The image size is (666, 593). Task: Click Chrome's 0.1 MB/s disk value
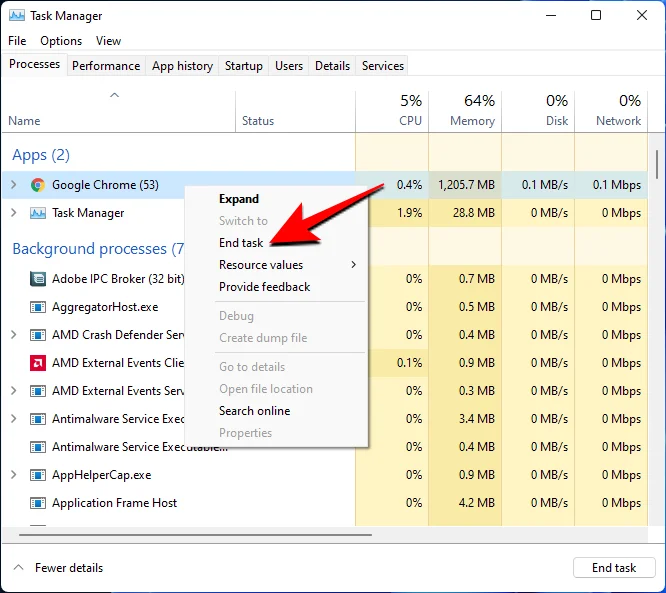545,185
